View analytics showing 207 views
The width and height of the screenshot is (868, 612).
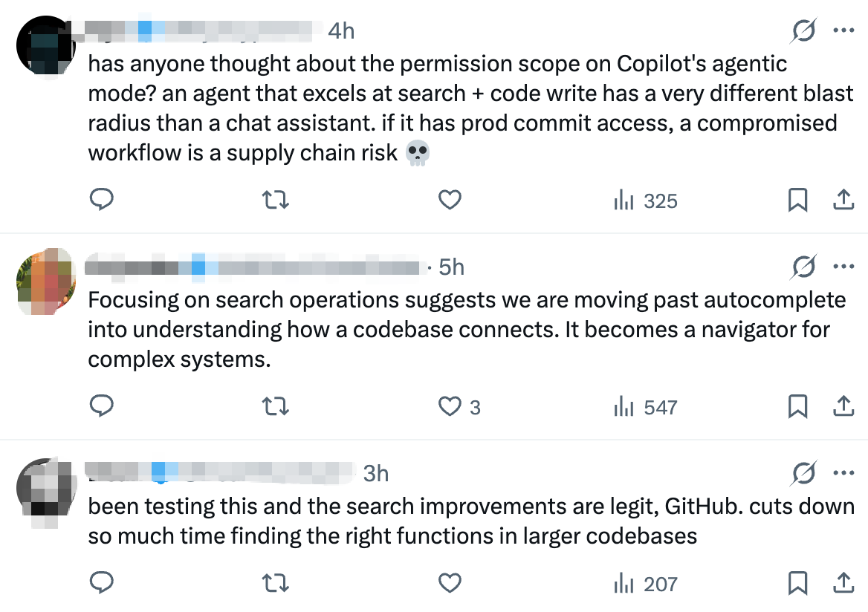pyautogui.click(x=645, y=585)
